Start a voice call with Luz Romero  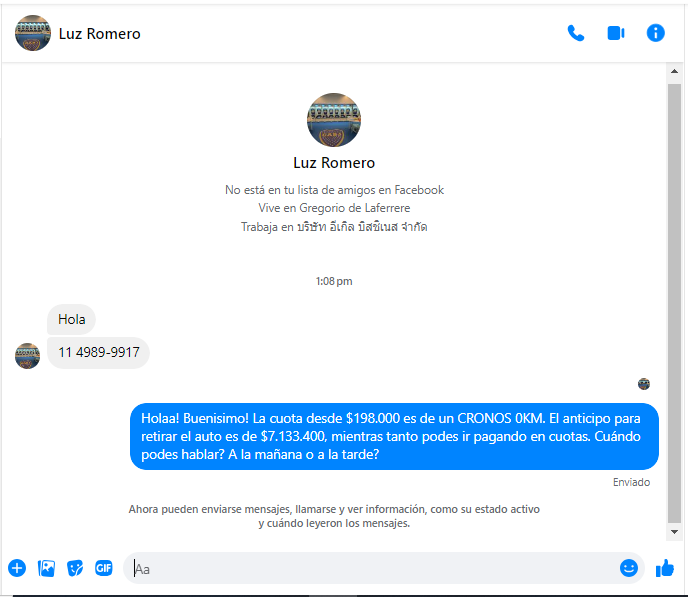tap(576, 33)
